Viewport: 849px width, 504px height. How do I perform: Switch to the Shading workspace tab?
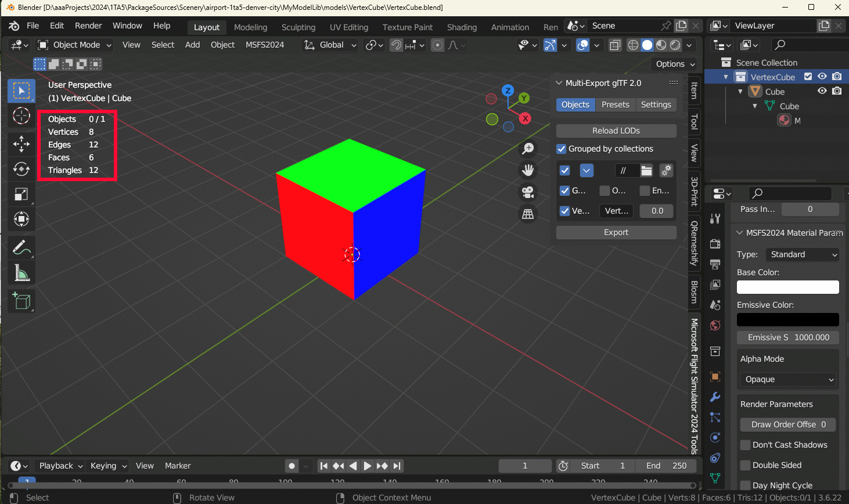point(462,27)
